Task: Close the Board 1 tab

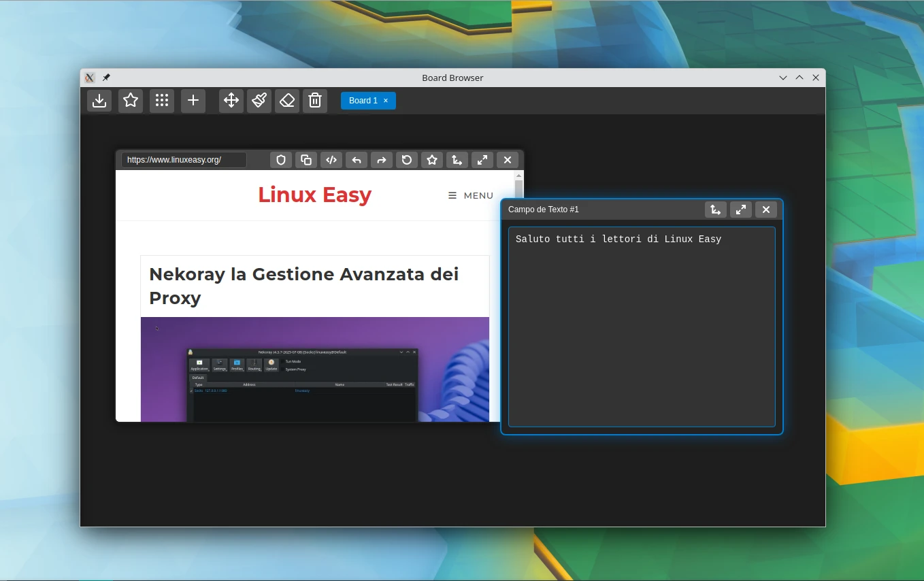Action: pos(386,101)
